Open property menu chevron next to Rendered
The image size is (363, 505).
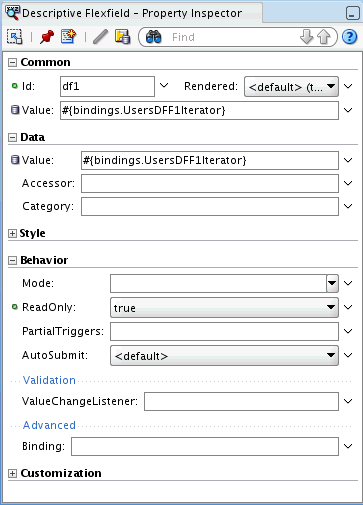348,86
